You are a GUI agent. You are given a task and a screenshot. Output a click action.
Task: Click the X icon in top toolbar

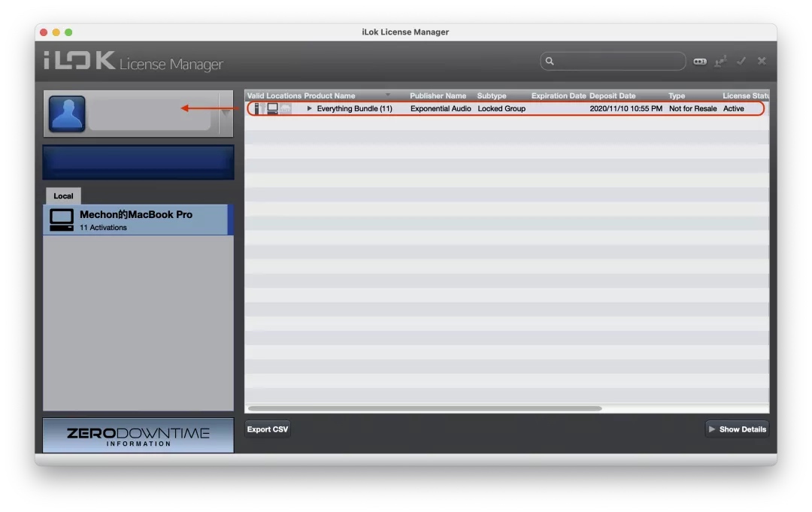pyautogui.click(x=761, y=61)
